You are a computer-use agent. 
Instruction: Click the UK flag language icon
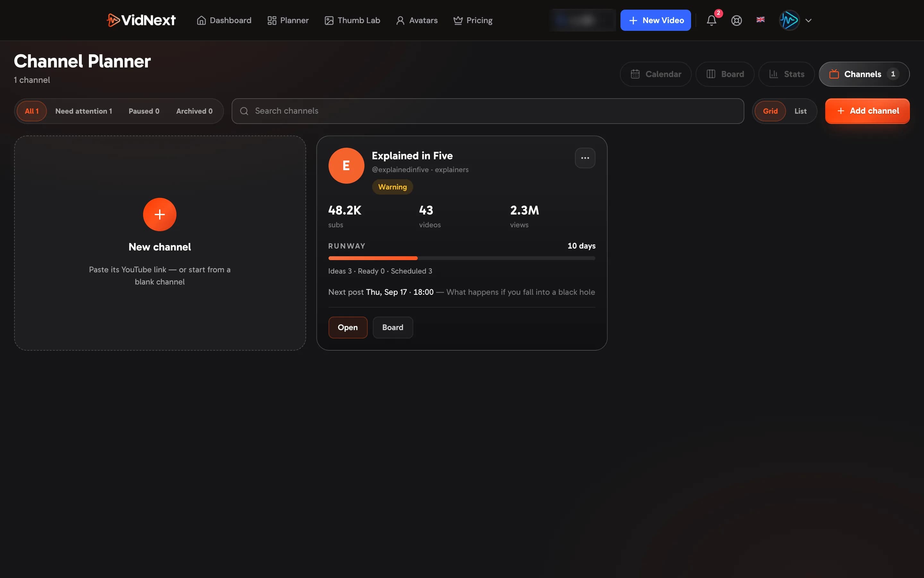point(760,20)
